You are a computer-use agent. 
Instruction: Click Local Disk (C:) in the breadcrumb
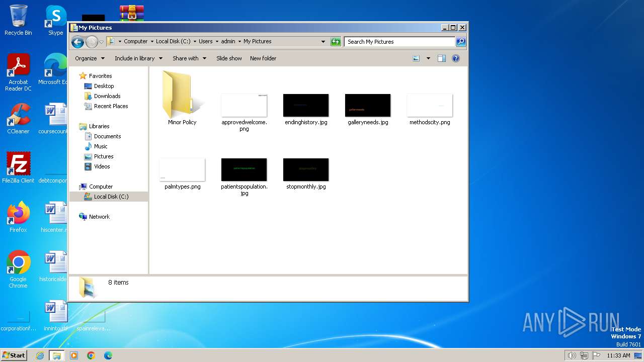[x=173, y=42]
